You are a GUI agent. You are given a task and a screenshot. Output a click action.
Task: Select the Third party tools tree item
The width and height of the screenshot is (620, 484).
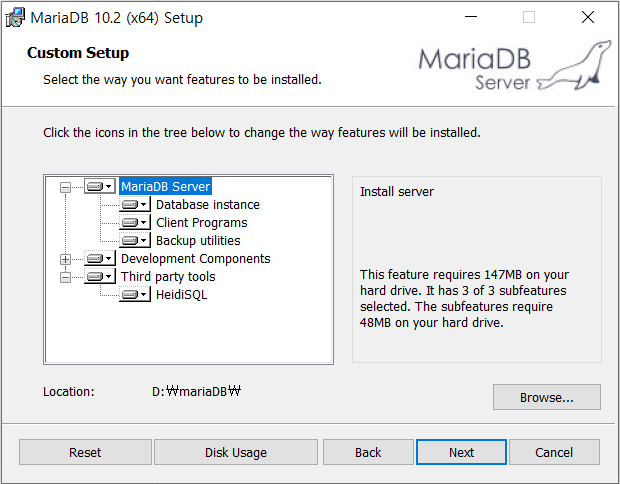[168, 276]
